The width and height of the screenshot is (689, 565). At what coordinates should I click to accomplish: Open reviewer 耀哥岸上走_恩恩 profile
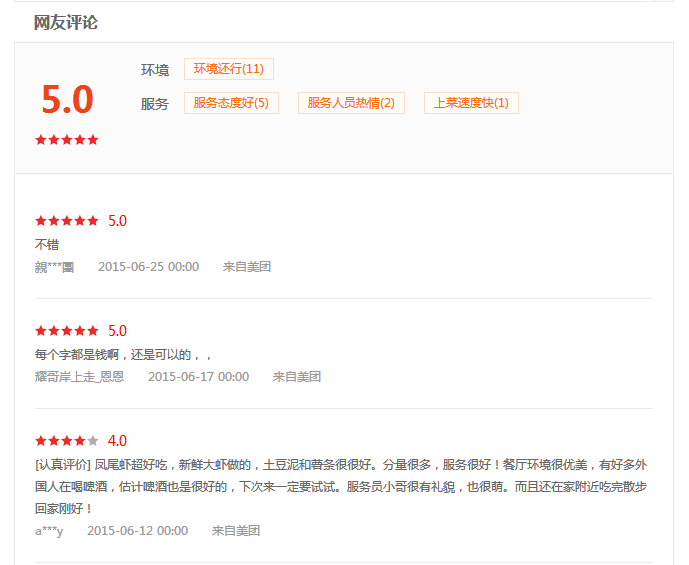tap(80, 377)
